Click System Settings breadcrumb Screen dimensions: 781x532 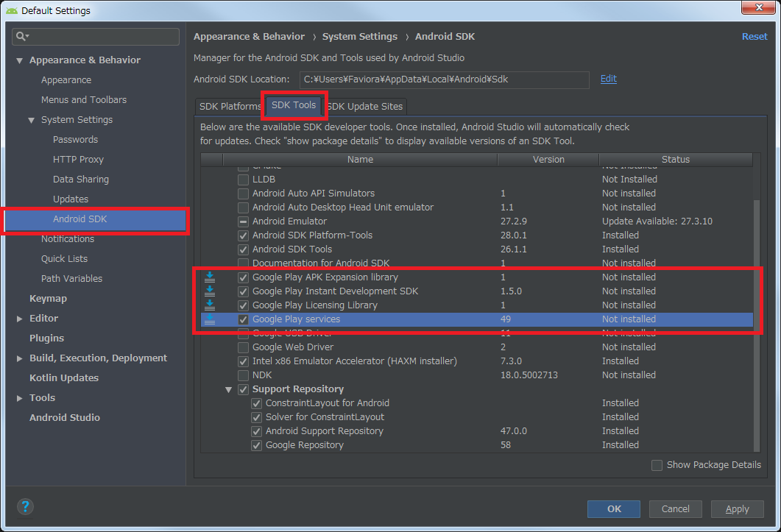360,36
